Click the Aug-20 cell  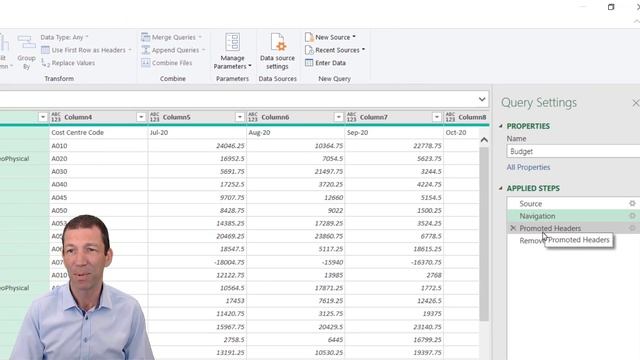296,133
